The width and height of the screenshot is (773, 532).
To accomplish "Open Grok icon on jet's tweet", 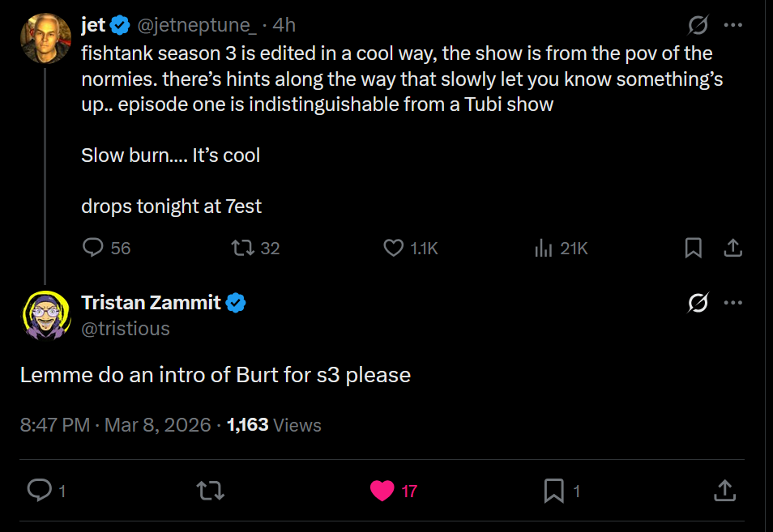I will (698, 26).
